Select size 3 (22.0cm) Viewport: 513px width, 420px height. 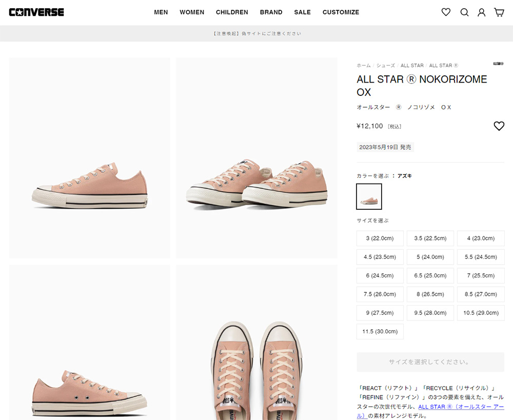(x=380, y=238)
